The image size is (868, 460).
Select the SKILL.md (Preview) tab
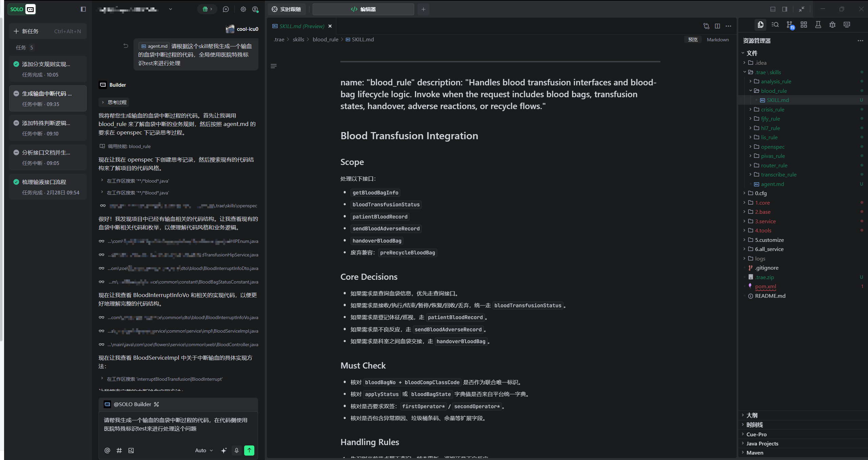click(301, 26)
